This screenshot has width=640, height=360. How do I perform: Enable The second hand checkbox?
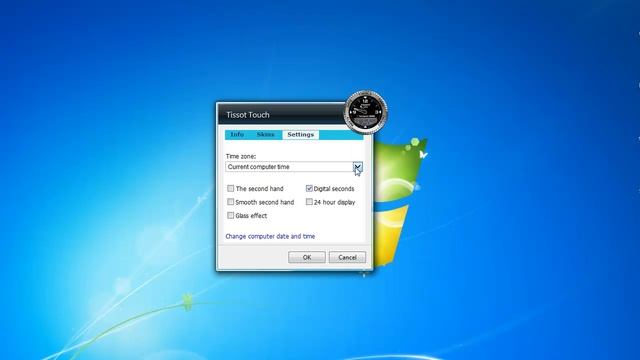click(231, 189)
